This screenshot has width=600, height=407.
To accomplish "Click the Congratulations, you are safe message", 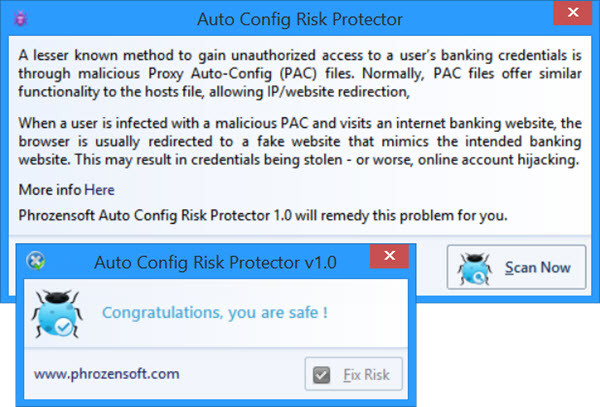I will [215, 313].
